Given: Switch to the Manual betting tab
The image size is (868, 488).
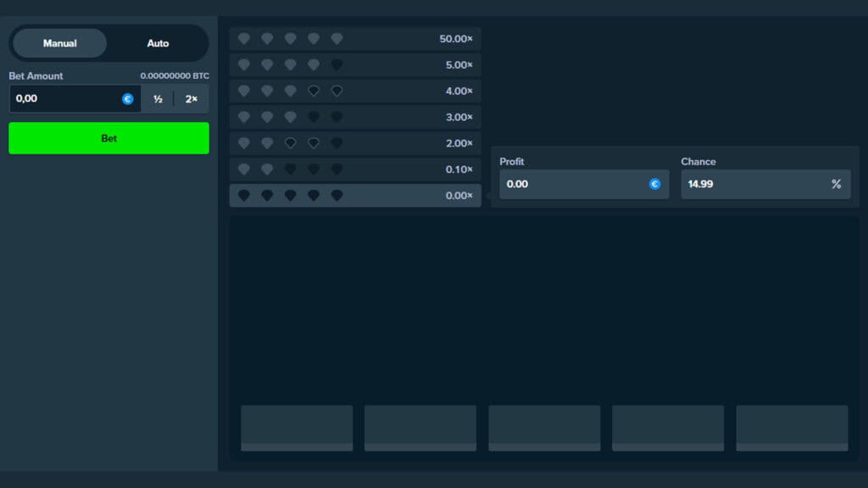Looking at the screenshot, I should [x=59, y=43].
